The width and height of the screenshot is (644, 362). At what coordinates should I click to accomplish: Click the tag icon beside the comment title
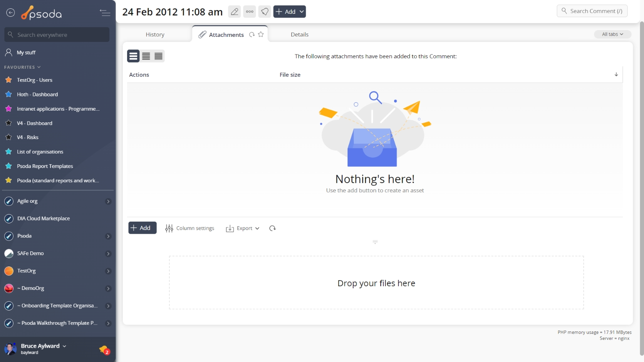tap(265, 12)
